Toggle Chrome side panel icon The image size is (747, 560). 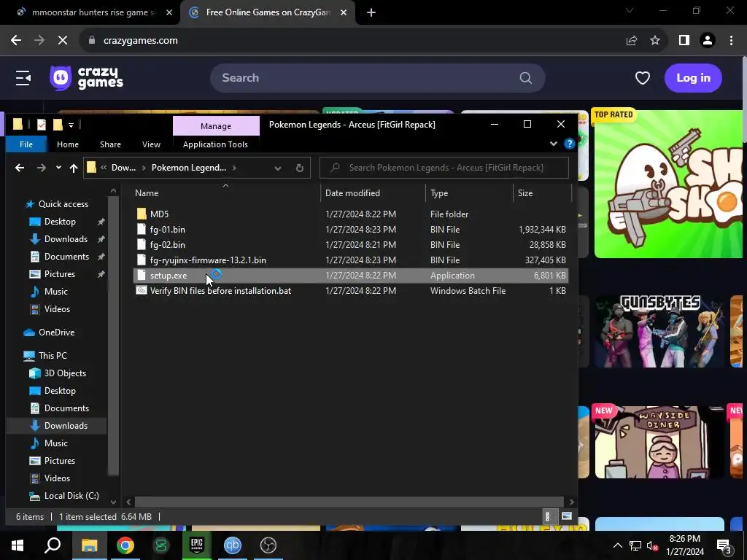point(684,41)
